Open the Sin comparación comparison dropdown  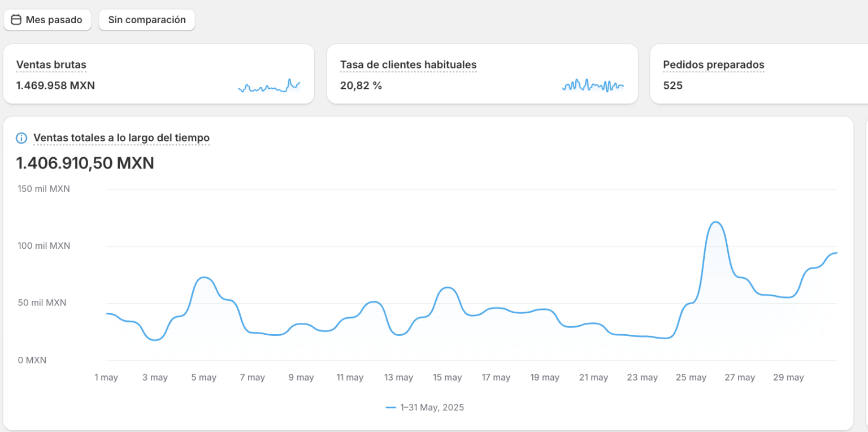[x=147, y=20]
